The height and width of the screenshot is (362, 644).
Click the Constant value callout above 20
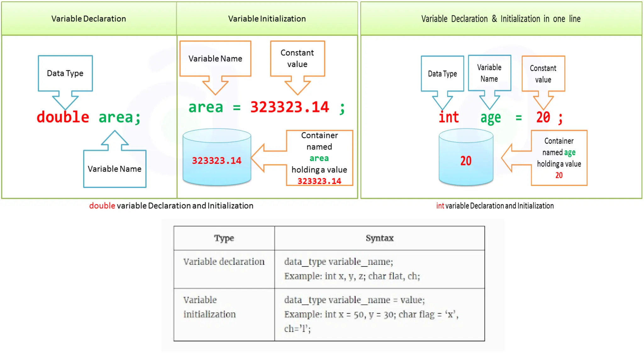coord(543,74)
